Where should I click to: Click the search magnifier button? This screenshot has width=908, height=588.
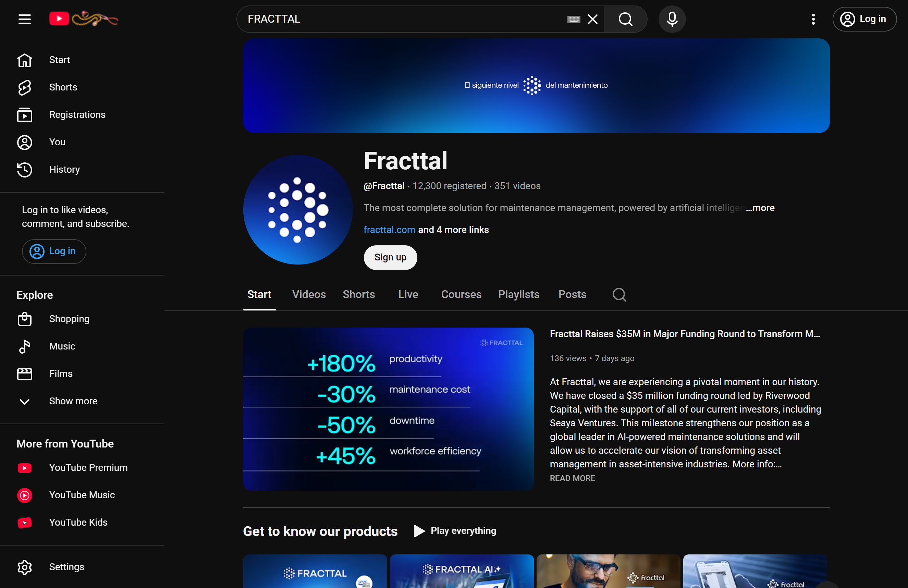625,19
